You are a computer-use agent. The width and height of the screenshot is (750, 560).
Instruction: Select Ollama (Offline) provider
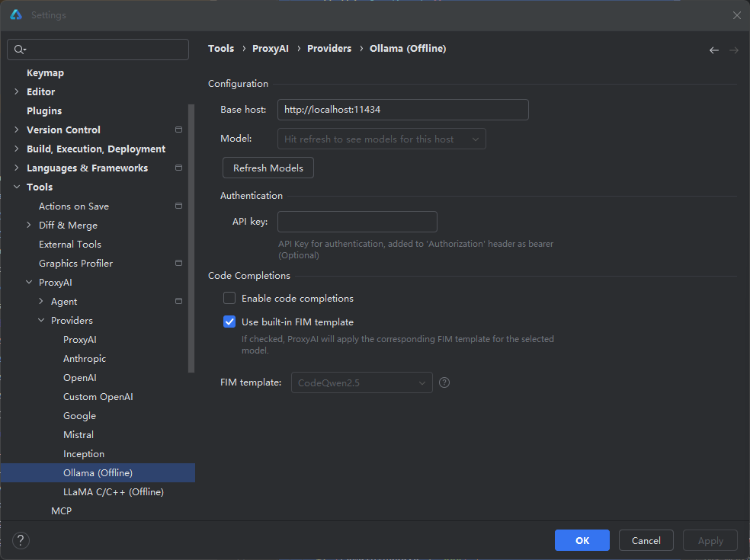pyautogui.click(x=98, y=473)
